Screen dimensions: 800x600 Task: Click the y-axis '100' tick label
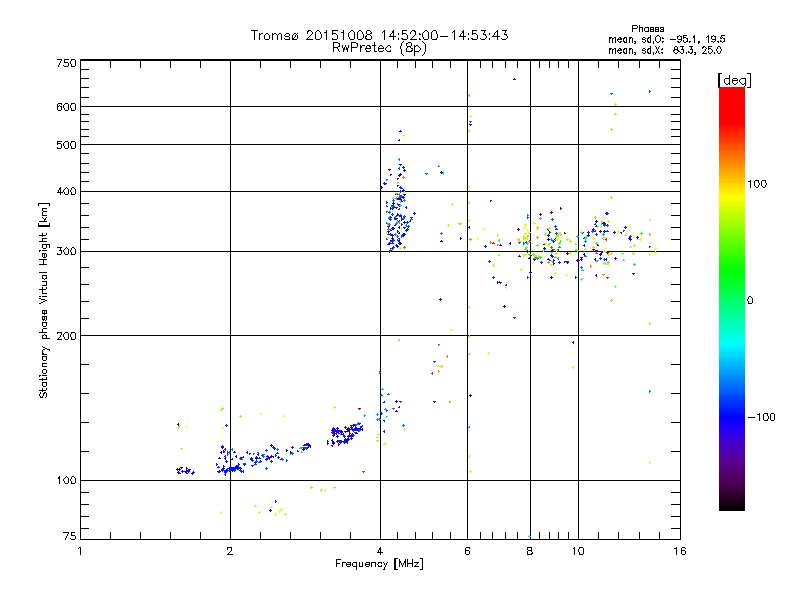(66, 481)
